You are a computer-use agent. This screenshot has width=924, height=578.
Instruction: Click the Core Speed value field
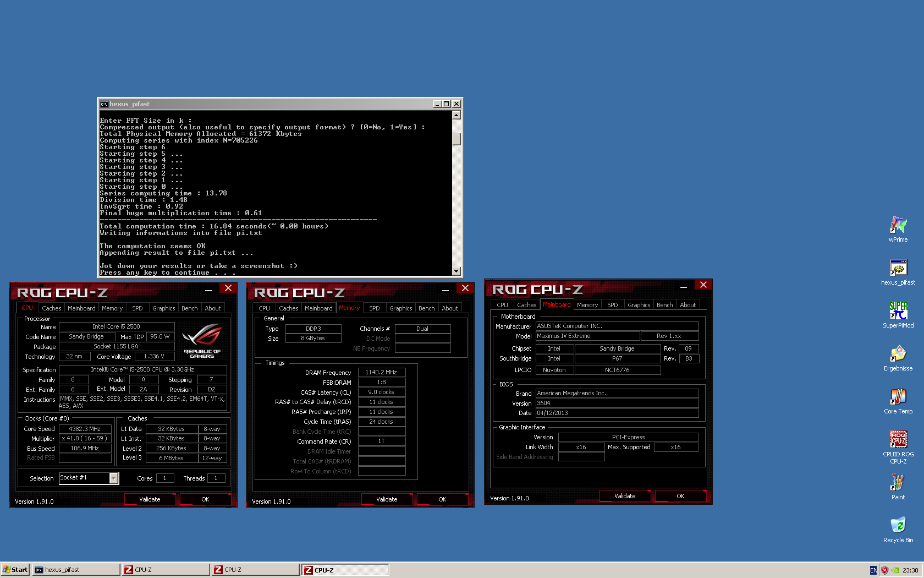85,429
